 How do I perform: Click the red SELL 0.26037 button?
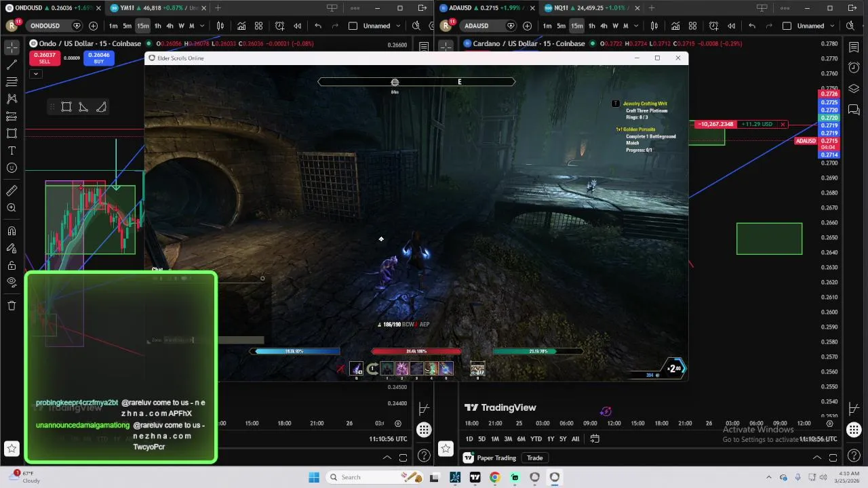44,58
